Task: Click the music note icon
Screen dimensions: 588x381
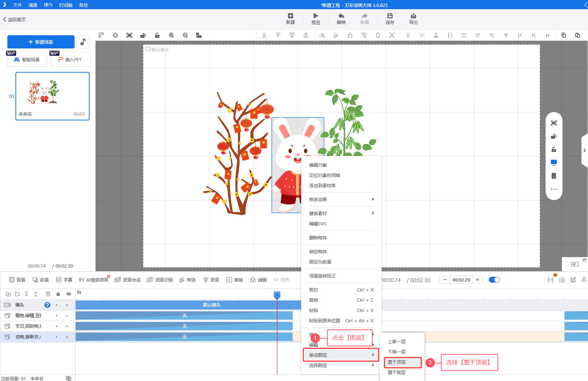Action: (83, 42)
